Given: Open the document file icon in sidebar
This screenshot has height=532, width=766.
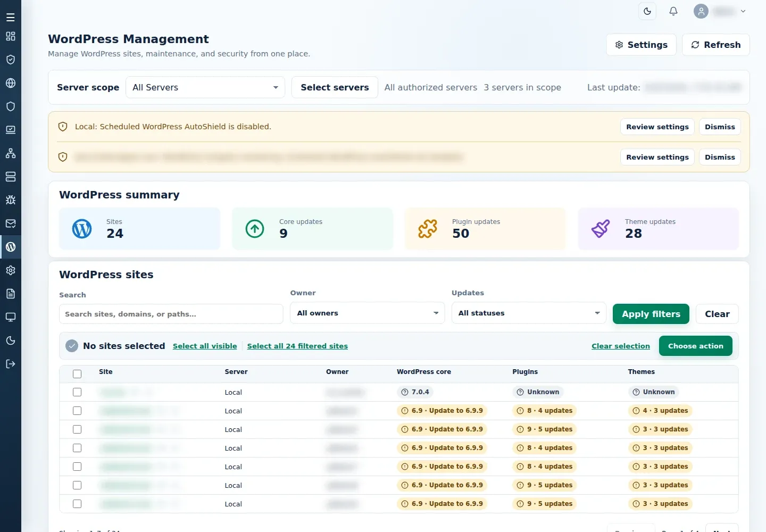Looking at the screenshot, I should pos(11,294).
